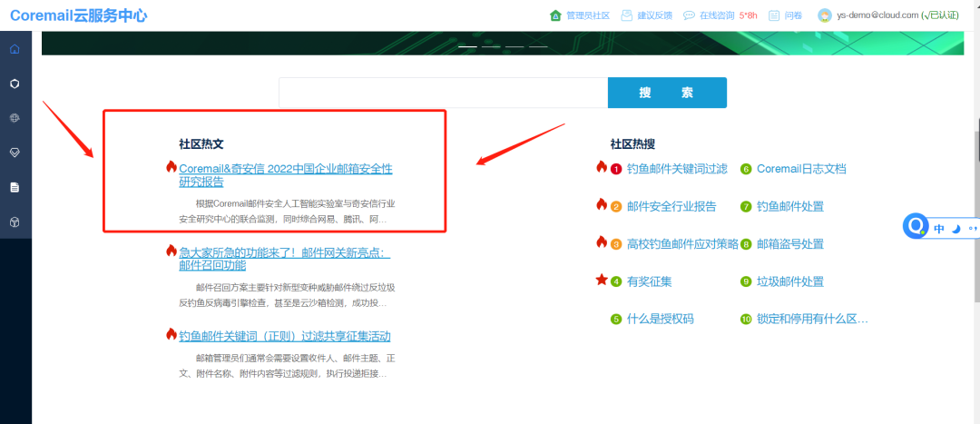Open 管理员社区 link in header
This screenshot has height=424, width=980.
click(587, 15)
